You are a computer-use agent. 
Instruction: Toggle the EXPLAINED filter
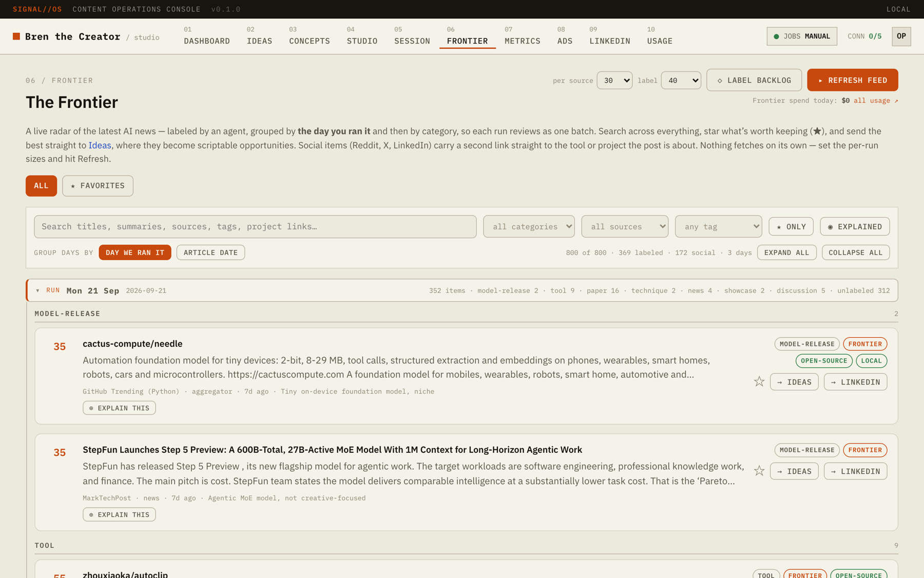coord(855,226)
